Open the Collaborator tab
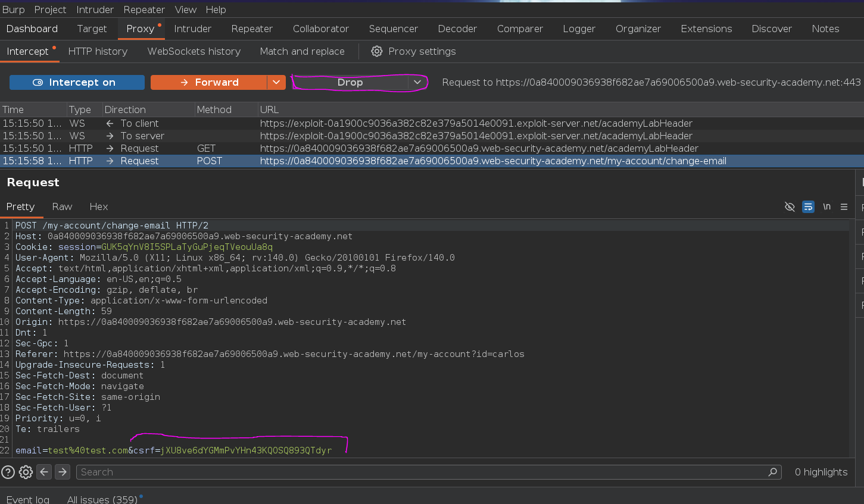 tap(321, 29)
